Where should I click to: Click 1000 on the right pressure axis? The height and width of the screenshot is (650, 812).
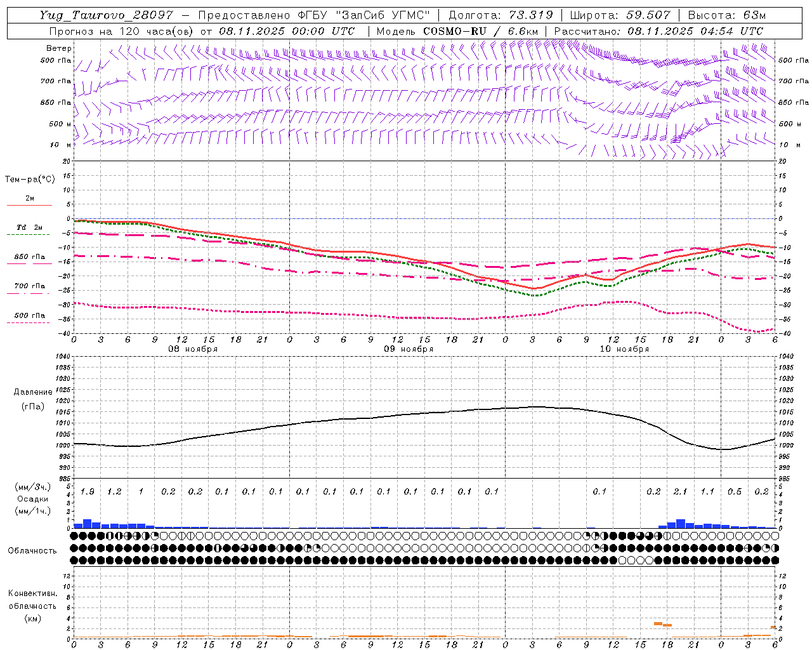point(787,446)
